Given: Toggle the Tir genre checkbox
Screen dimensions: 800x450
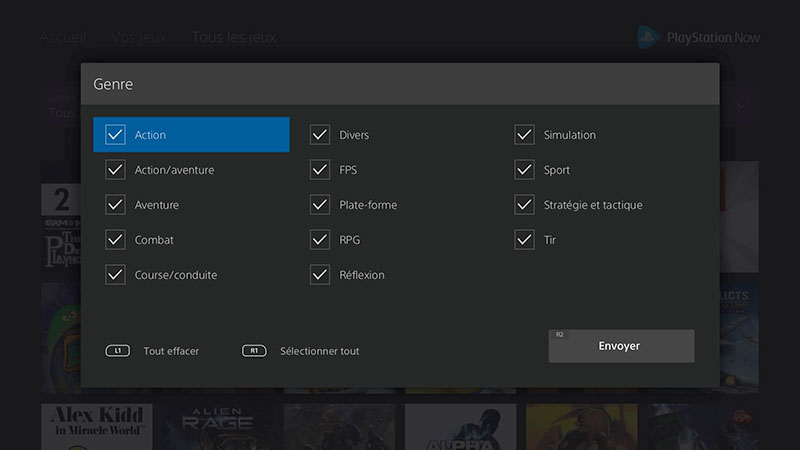Looking at the screenshot, I should (525, 240).
